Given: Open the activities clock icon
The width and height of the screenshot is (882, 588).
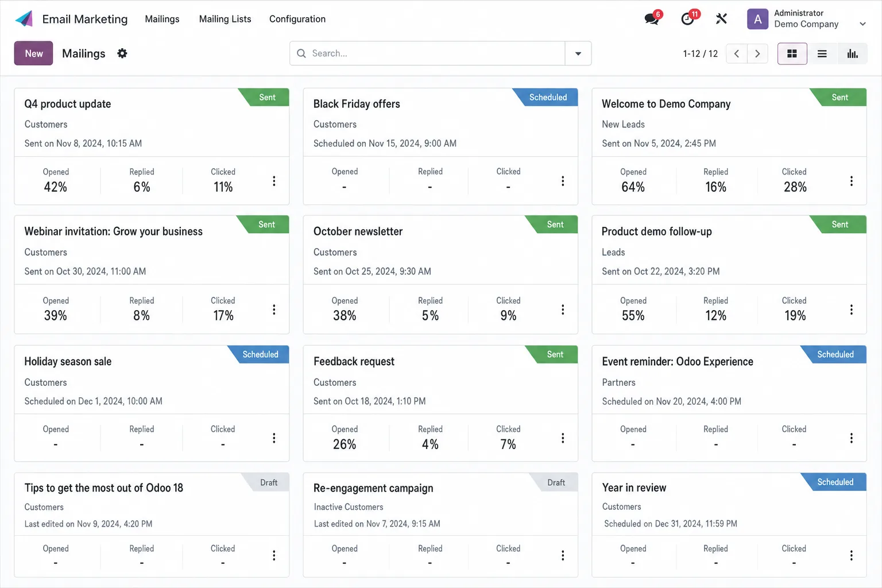Looking at the screenshot, I should coord(687,19).
